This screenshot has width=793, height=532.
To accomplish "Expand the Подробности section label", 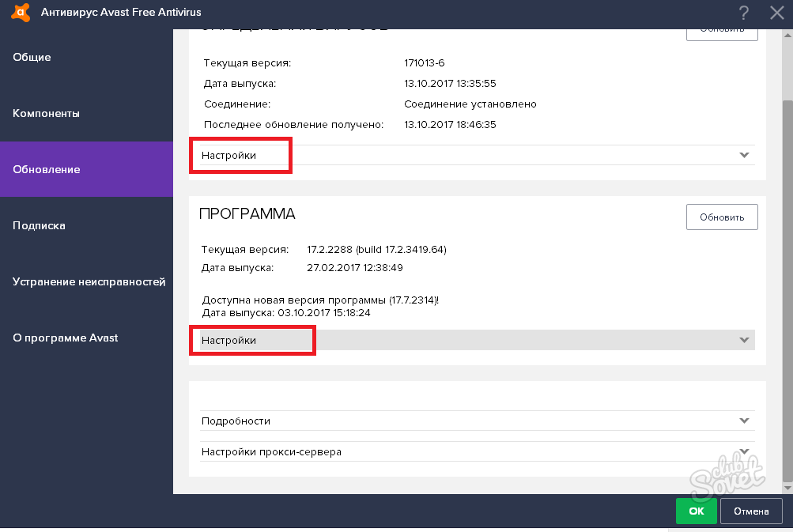I will coord(236,421).
